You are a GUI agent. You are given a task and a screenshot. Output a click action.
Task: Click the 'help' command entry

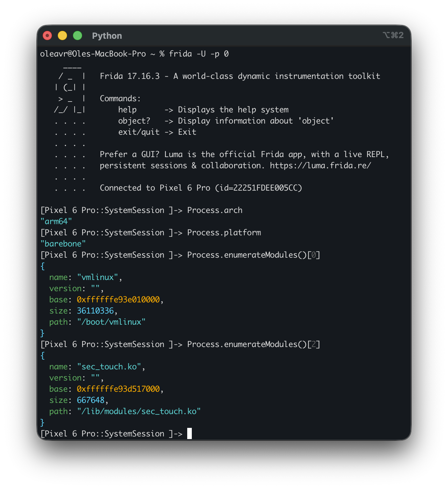127,110
